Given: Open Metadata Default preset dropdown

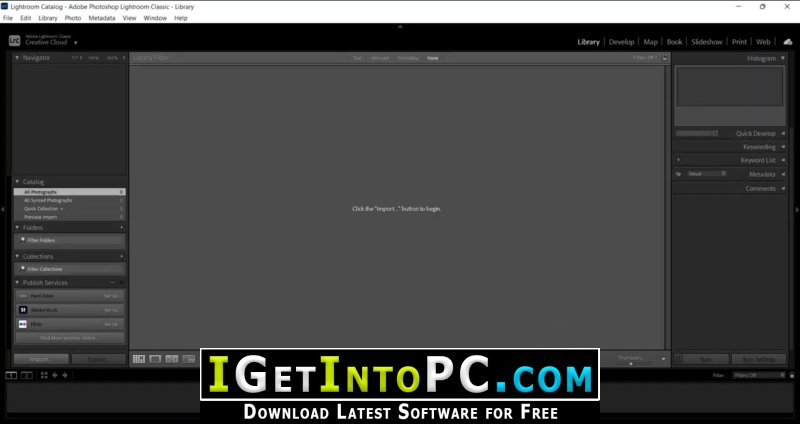Looking at the screenshot, I should 707,174.
